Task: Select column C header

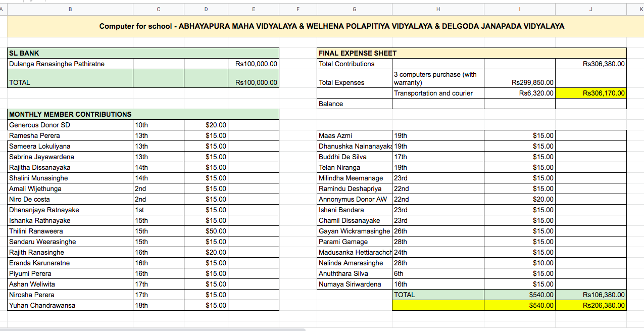Action: 159,9
